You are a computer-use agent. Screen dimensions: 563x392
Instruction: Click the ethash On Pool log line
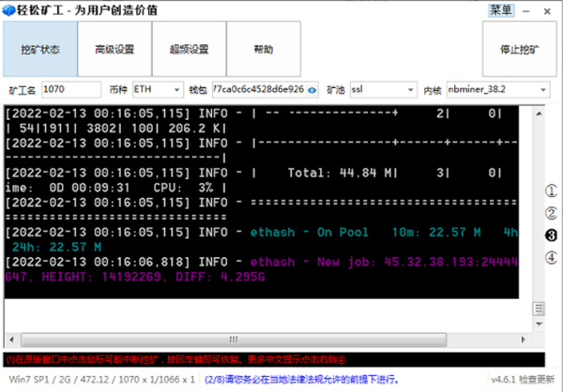point(262,233)
